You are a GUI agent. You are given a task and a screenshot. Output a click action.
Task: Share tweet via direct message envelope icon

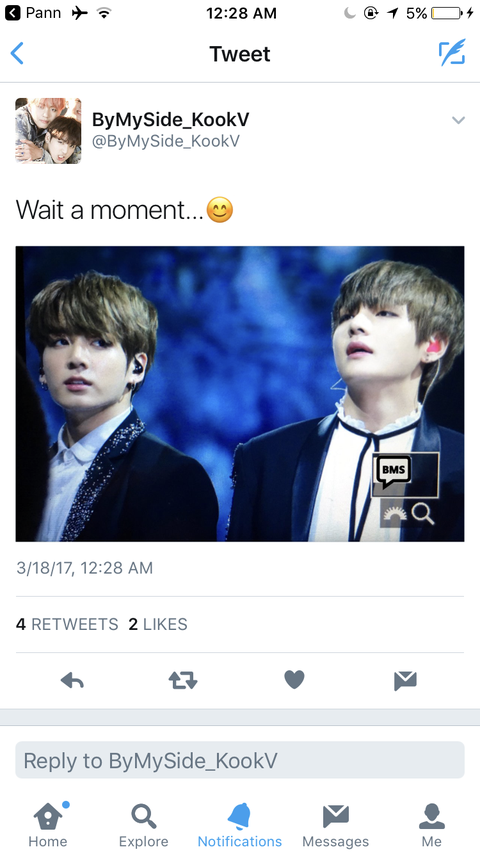405,681
